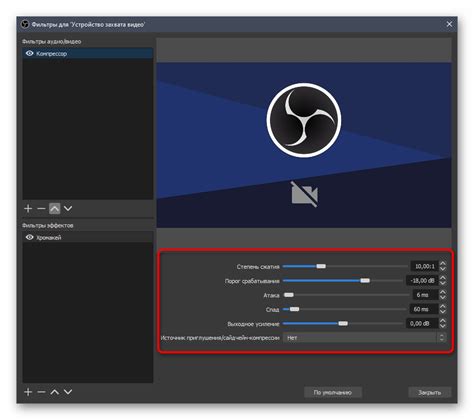Click the 6 ms attack field
Screen dimensions: 474x420
(x=424, y=295)
